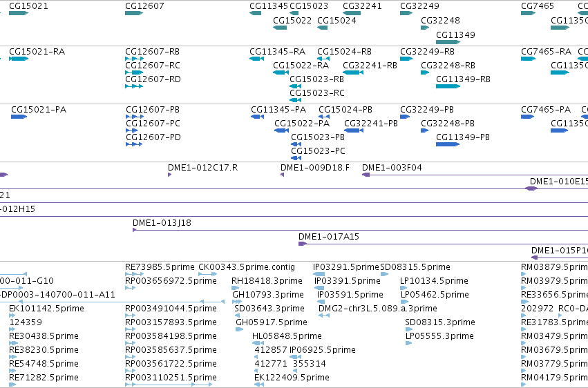Select transcript CG12607-RD
588x388 pixels.
(x=134, y=86)
